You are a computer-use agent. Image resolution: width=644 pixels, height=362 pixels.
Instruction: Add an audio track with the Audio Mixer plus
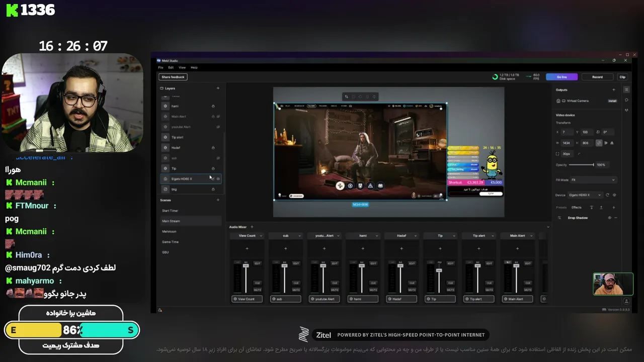coord(252,227)
